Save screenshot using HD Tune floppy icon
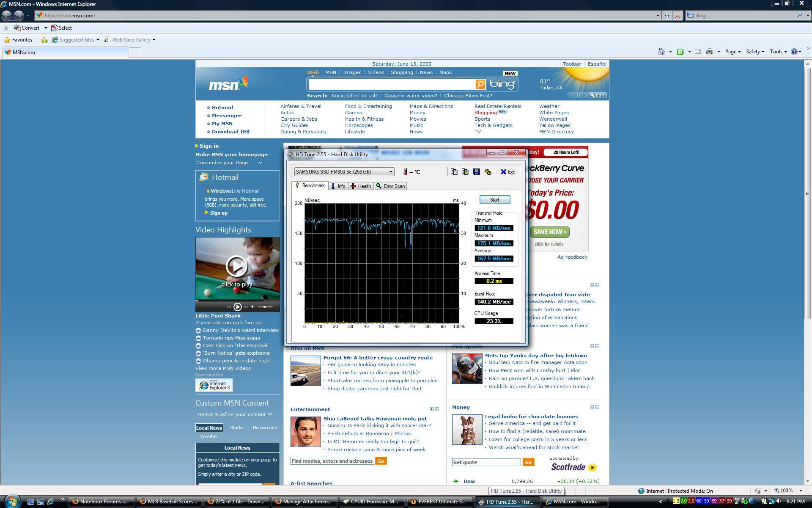The height and width of the screenshot is (508, 812). [477, 171]
